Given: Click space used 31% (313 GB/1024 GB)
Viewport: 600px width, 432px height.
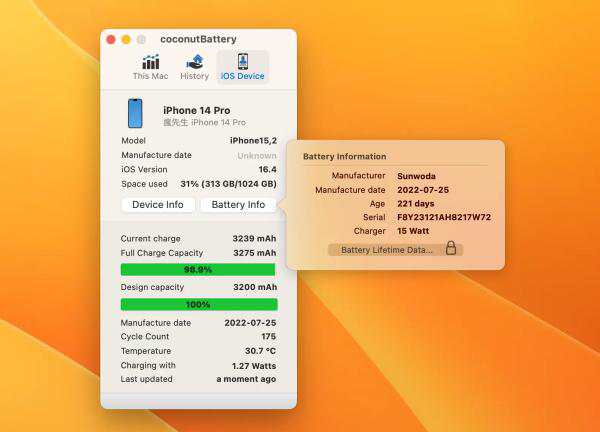Looking at the screenshot, I should [228, 184].
